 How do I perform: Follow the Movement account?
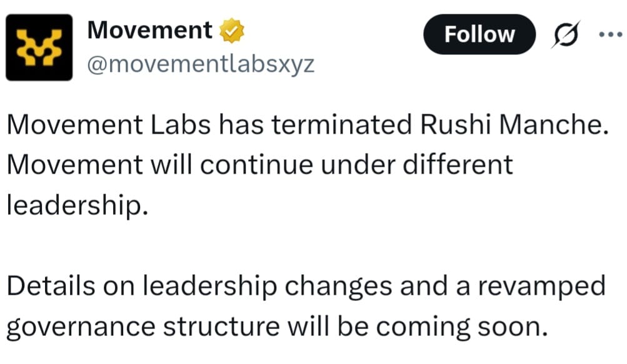[479, 34]
